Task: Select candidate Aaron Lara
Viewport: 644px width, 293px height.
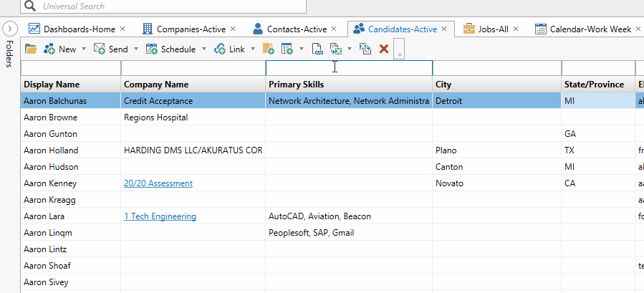Action: [44, 216]
